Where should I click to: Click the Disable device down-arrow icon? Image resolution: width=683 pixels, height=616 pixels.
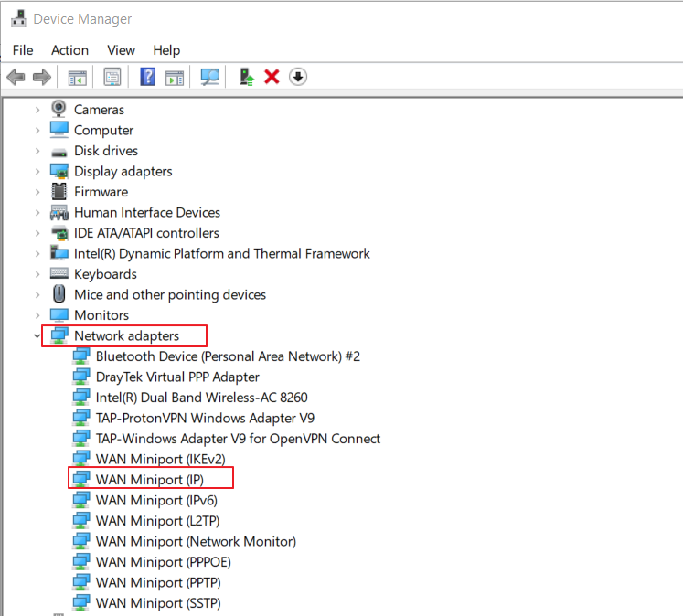pos(298,77)
